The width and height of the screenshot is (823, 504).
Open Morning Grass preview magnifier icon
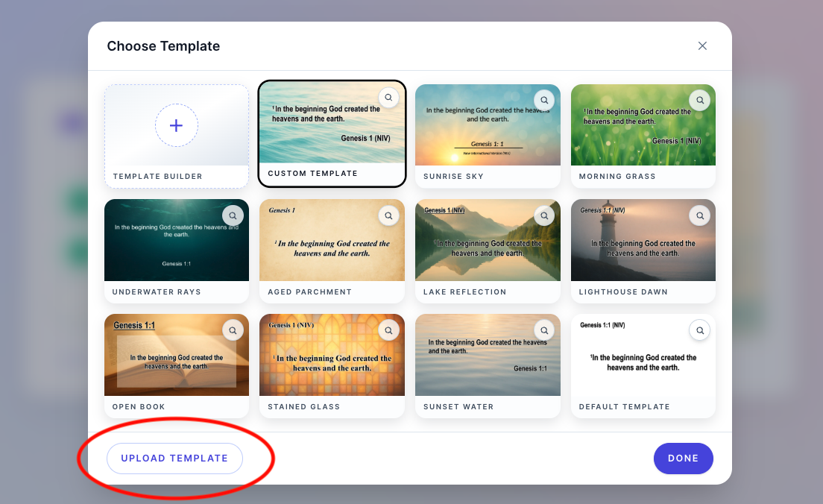700,100
